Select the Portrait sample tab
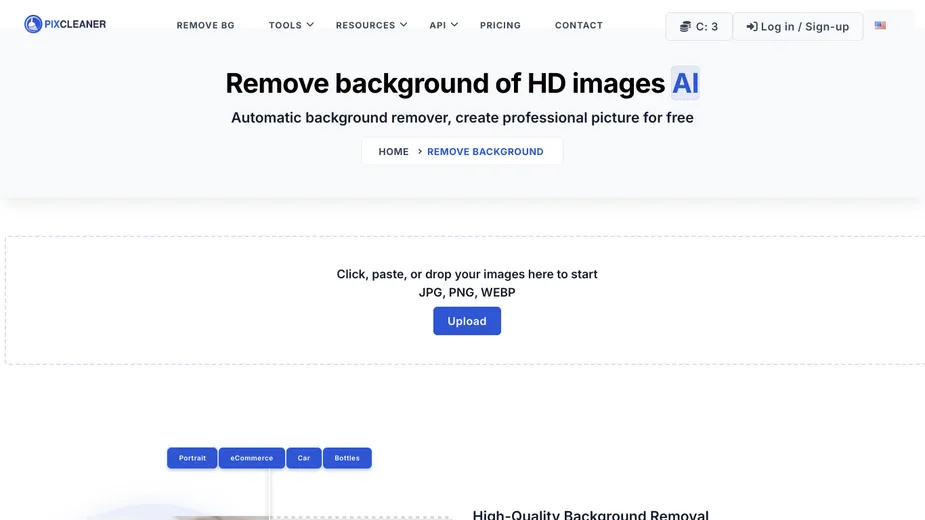 pyautogui.click(x=192, y=458)
